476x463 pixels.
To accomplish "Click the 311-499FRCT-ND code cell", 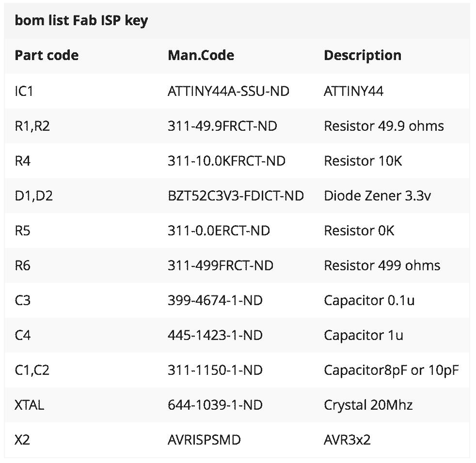I will [221, 265].
